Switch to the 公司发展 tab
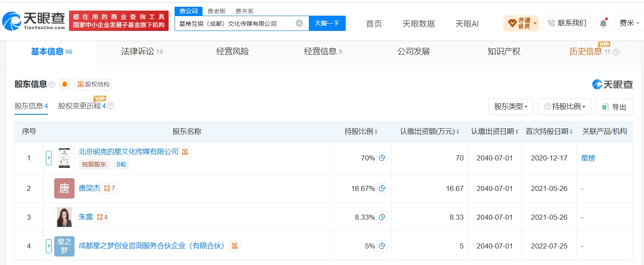The width and height of the screenshot is (644, 265). [414, 52]
